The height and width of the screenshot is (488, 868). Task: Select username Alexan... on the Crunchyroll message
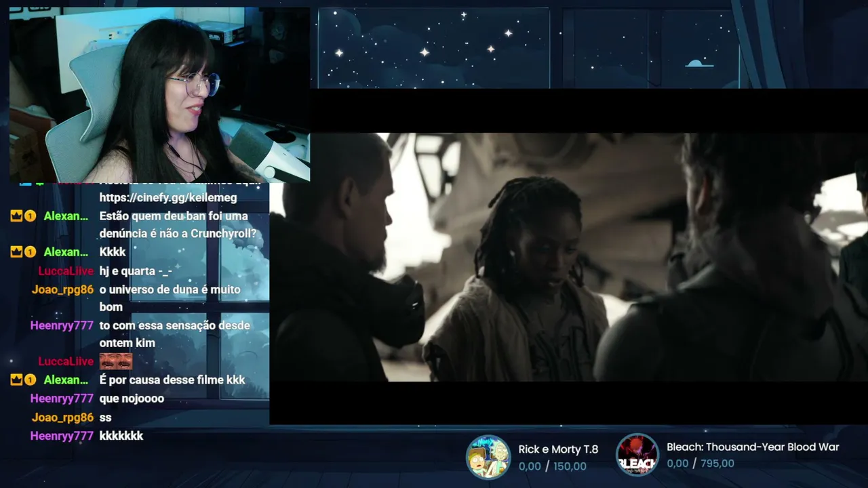(x=66, y=216)
